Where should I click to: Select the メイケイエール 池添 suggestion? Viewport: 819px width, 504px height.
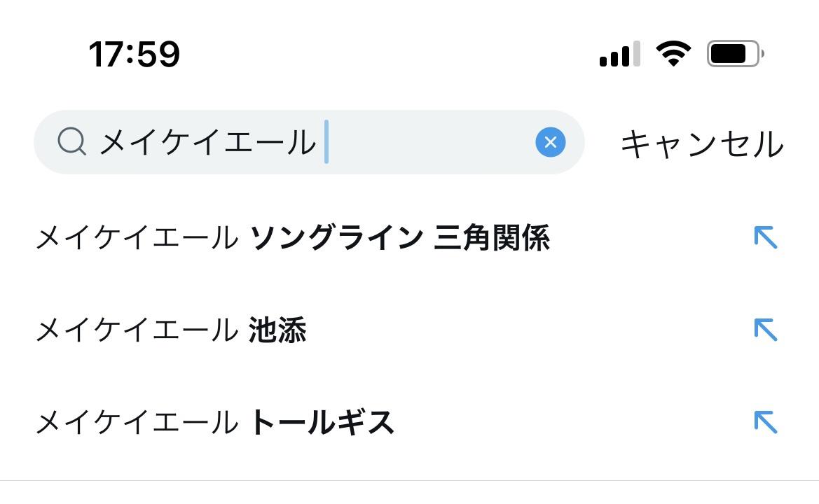[171, 330]
